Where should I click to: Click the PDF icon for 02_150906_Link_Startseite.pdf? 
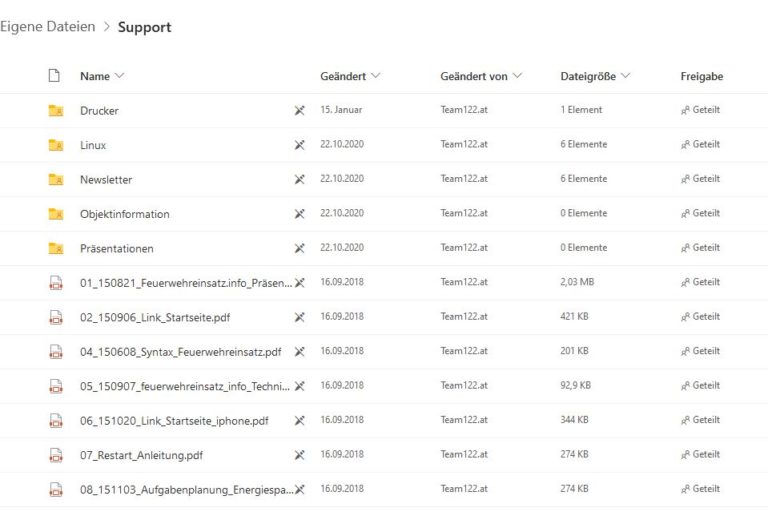click(56, 317)
